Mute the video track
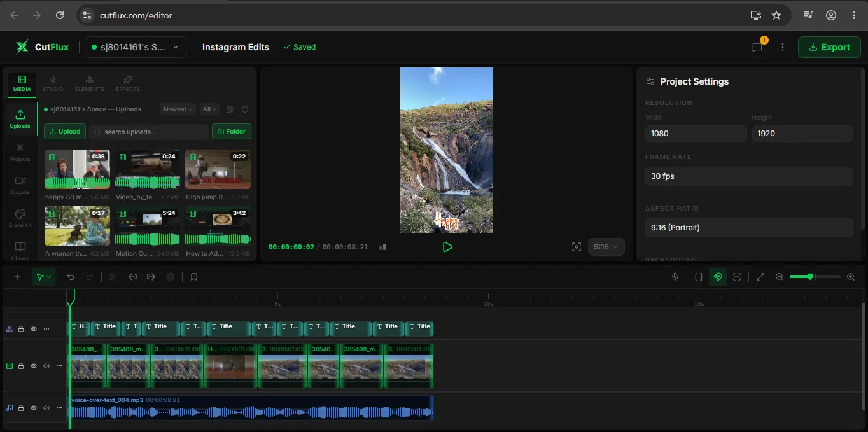Image resolution: width=868 pixels, height=432 pixels. click(46, 366)
